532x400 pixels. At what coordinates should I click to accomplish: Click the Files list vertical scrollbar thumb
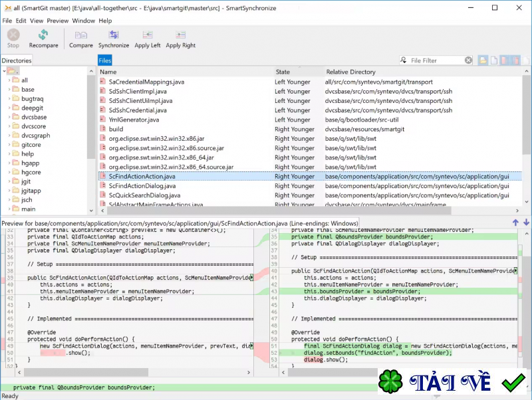point(526,115)
